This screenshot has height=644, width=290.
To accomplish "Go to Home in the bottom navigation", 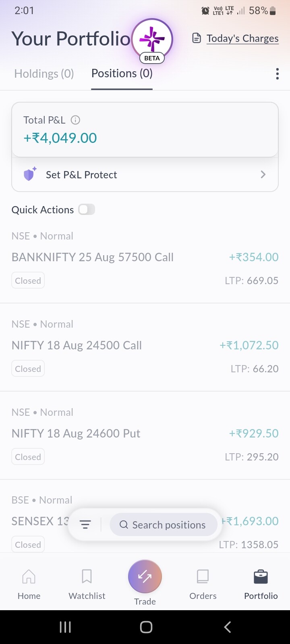I will (29, 584).
